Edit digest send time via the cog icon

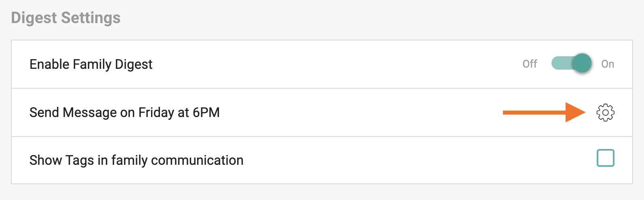[605, 113]
